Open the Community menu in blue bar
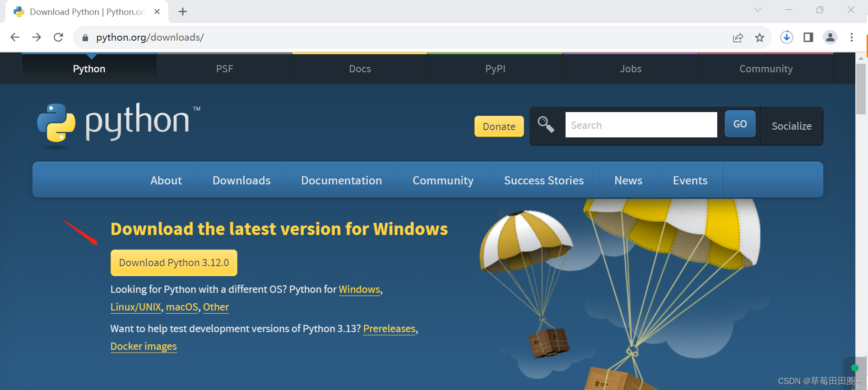868x390 pixels. pos(443,180)
